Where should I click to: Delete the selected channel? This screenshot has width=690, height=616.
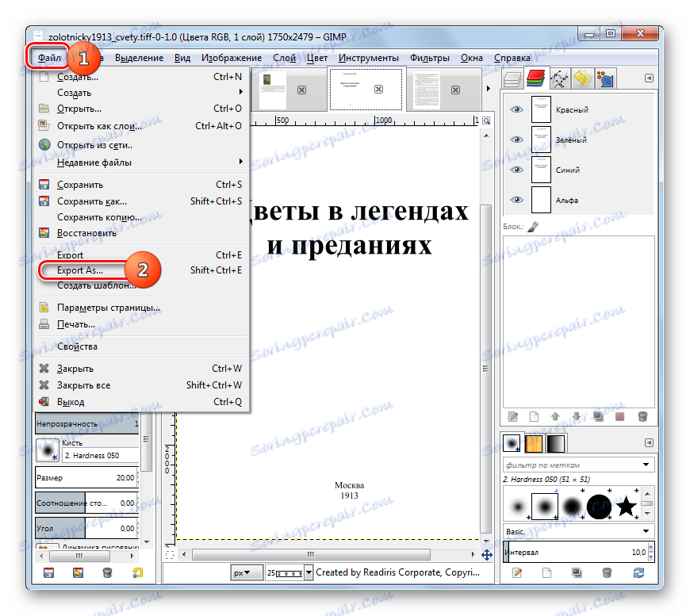coord(642,416)
